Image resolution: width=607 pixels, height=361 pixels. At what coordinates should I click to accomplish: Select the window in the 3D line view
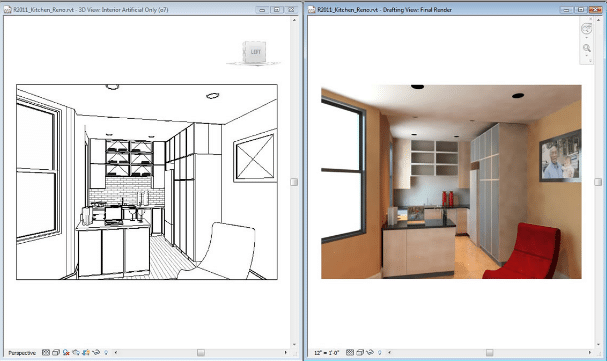point(38,170)
